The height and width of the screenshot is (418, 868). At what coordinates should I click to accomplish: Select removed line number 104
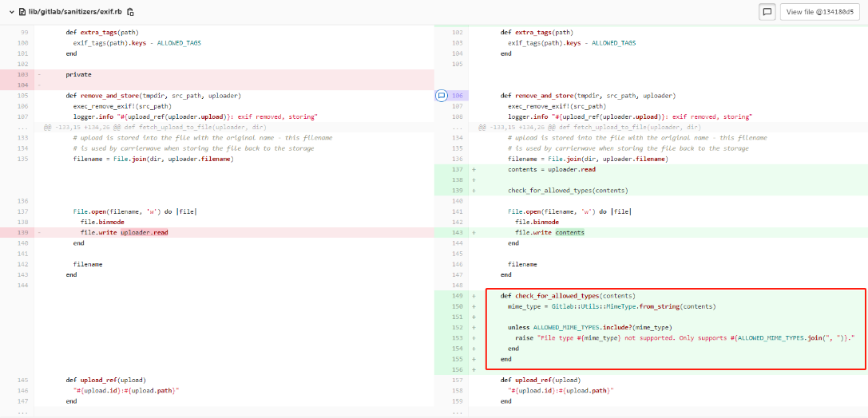(x=22, y=85)
